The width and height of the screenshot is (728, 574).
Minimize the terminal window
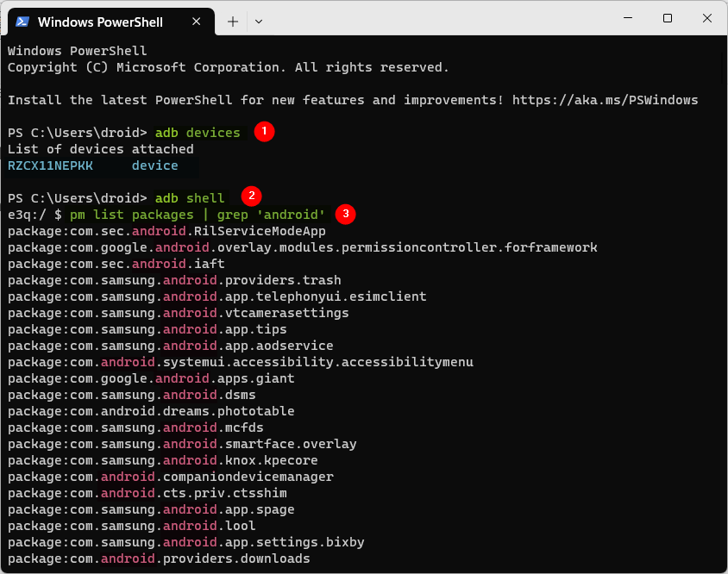[627, 18]
